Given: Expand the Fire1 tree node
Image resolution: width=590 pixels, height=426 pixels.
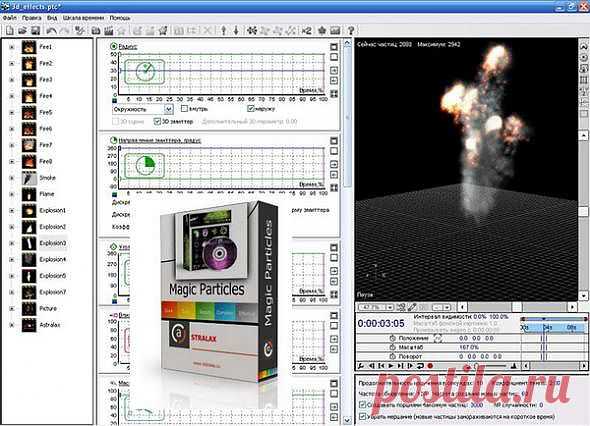Looking at the screenshot, I should tap(12, 47).
